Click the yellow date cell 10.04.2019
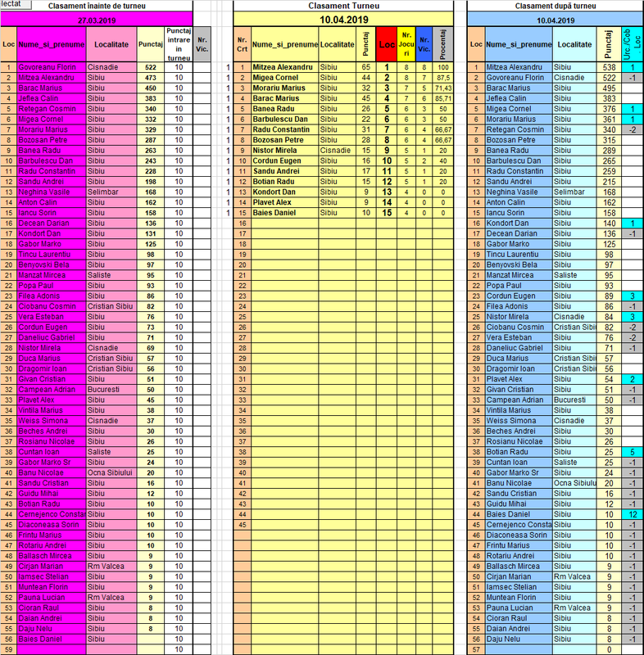644x655 pixels. pyautogui.click(x=343, y=20)
